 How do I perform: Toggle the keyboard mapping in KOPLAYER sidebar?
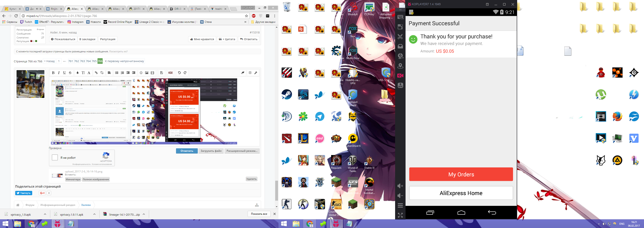400,17
